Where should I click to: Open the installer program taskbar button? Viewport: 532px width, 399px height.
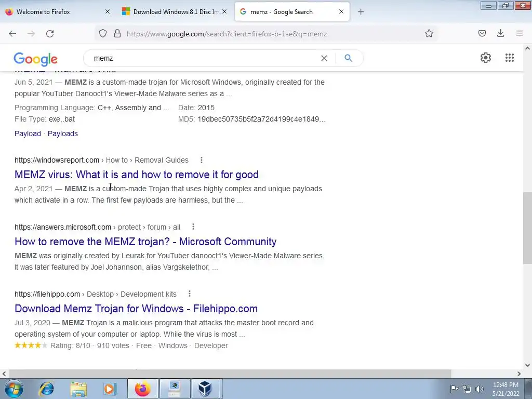[x=175, y=389]
